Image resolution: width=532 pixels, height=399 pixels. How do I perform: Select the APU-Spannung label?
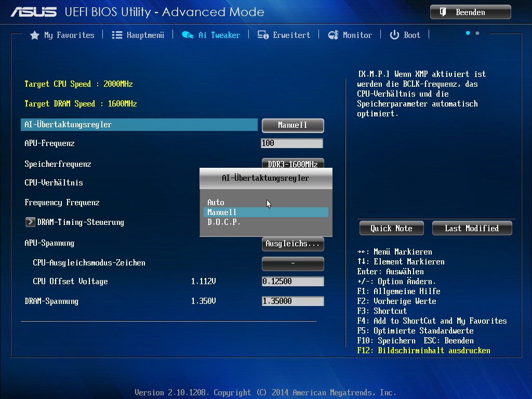[49, 243]
